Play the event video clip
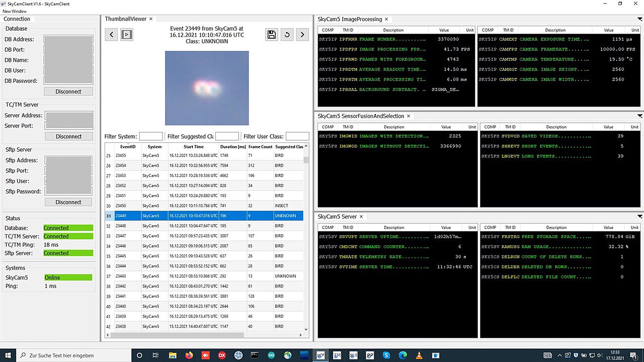This screenshot has height=362, width=644. click(127, 34)
